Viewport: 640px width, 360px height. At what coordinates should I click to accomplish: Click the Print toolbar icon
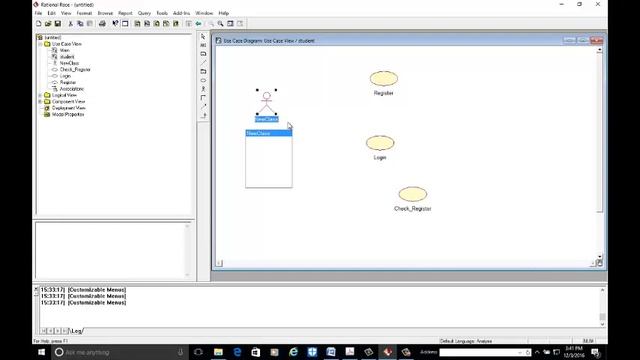coord(102,24)
